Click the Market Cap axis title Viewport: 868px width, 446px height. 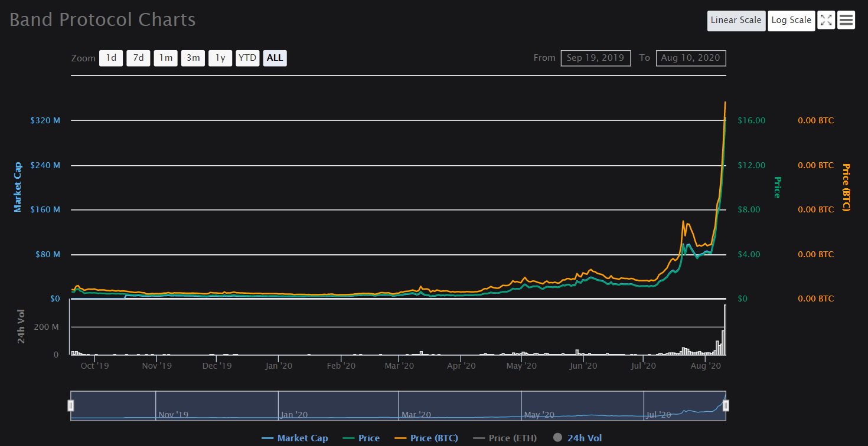(x=18, y=187)
